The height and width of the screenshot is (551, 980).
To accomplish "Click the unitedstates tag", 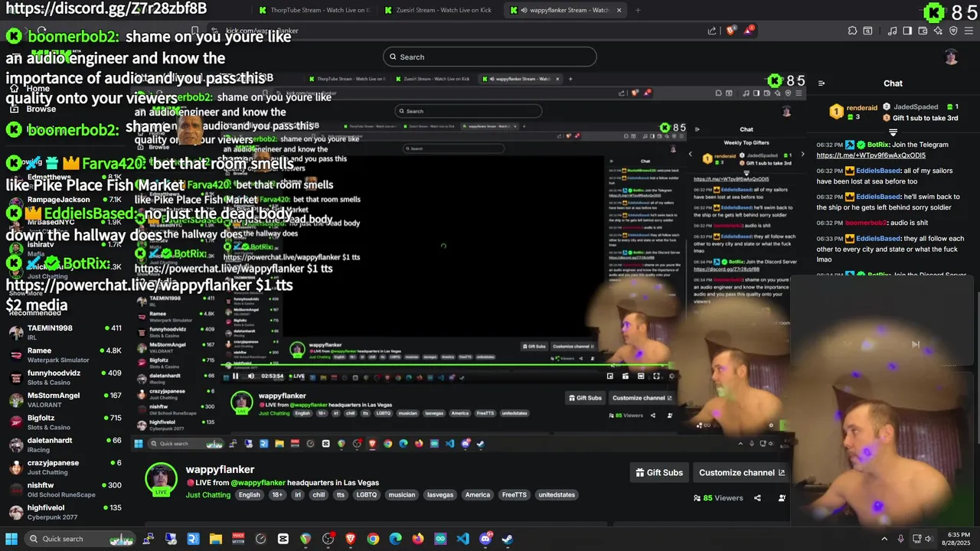I will (x=557, y=495).
